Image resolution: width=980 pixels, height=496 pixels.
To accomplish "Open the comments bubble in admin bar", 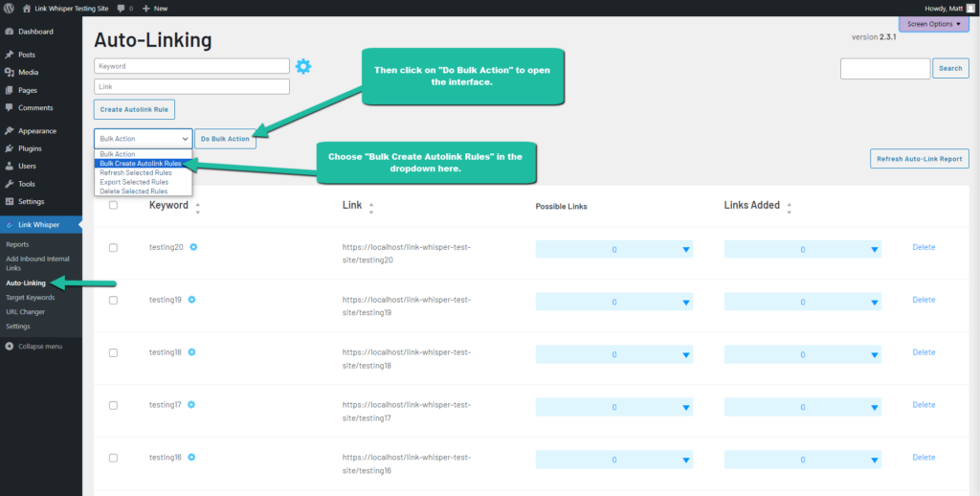I will tap(122, 8).
